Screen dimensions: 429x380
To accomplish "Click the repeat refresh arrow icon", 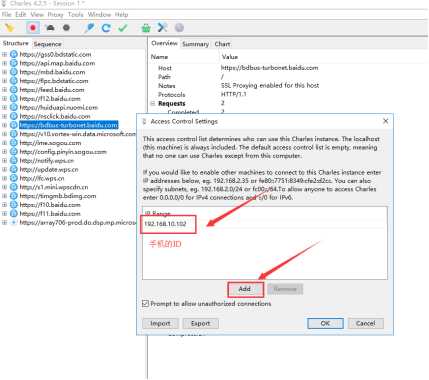I will (106, 28).
